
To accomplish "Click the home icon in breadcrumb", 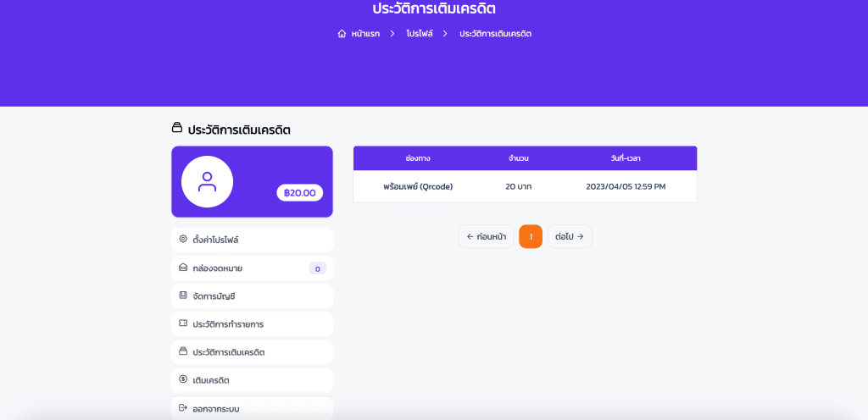I will click(342, 34).
